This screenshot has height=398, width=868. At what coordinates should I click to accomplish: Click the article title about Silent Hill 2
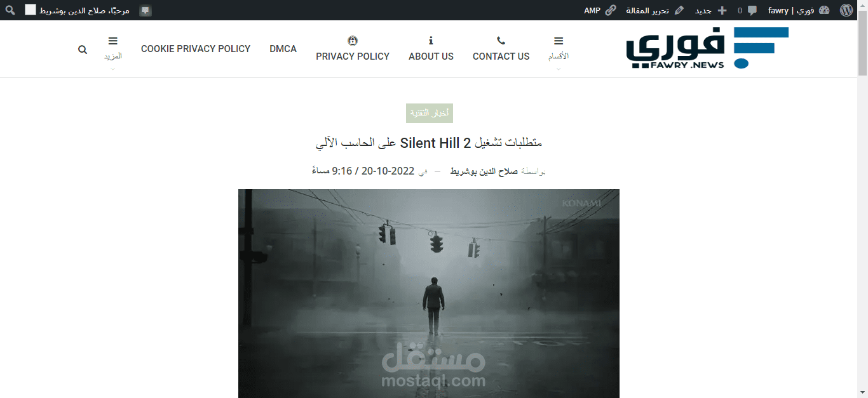[429, 143]
